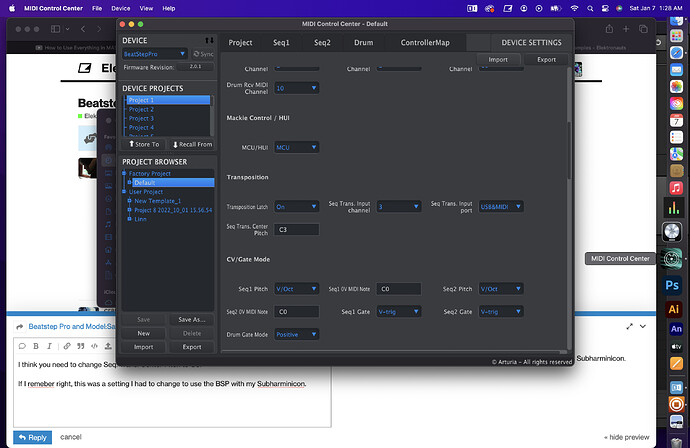Click the MIDI activity arrows icon beside DEVICE
690x448 pixels.
coord(209,40)
